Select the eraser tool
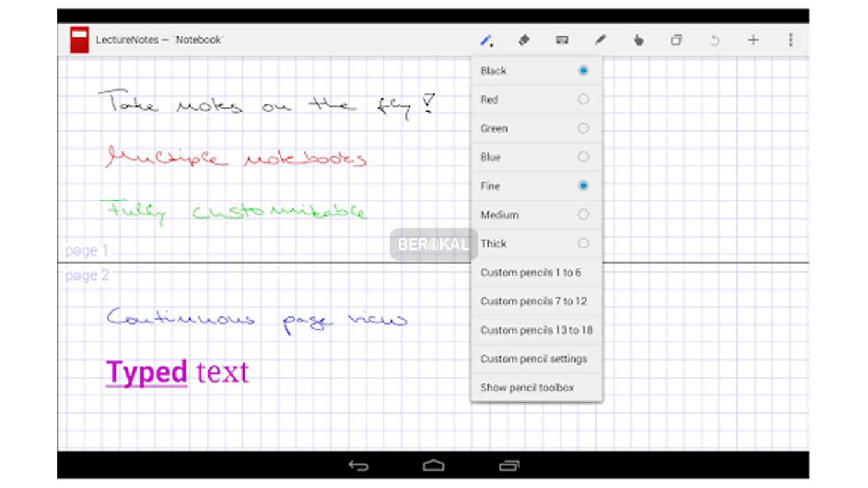868x488 pixels. click(x=524, y=40)
